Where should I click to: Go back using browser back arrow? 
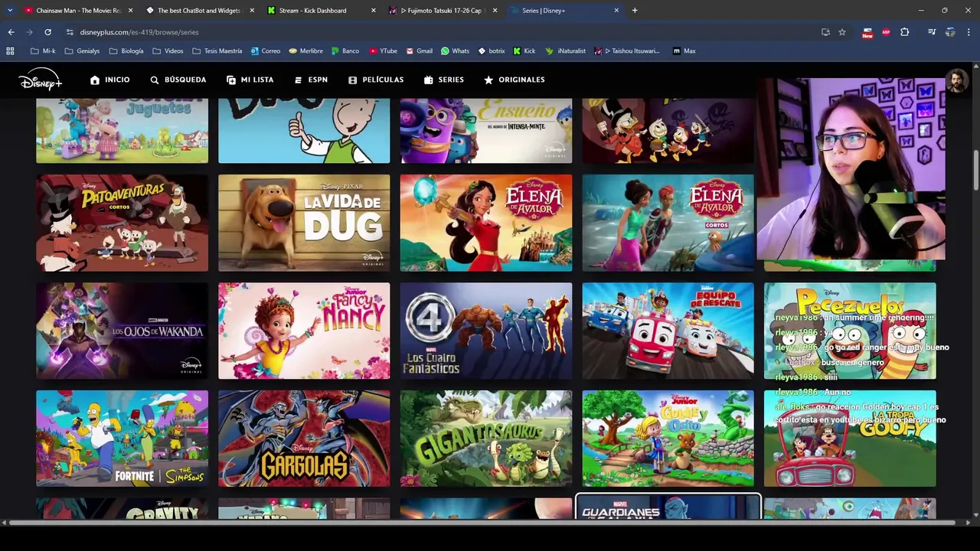(x=11, y=32)
